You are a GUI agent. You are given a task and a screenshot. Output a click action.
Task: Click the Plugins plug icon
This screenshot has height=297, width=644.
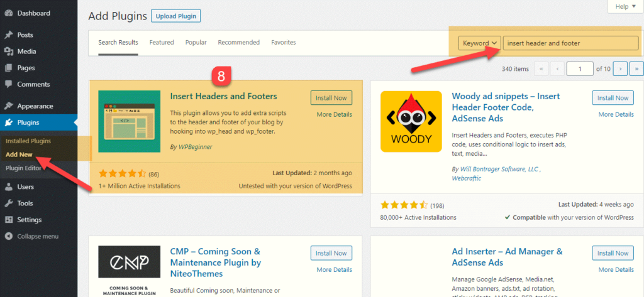9,122
